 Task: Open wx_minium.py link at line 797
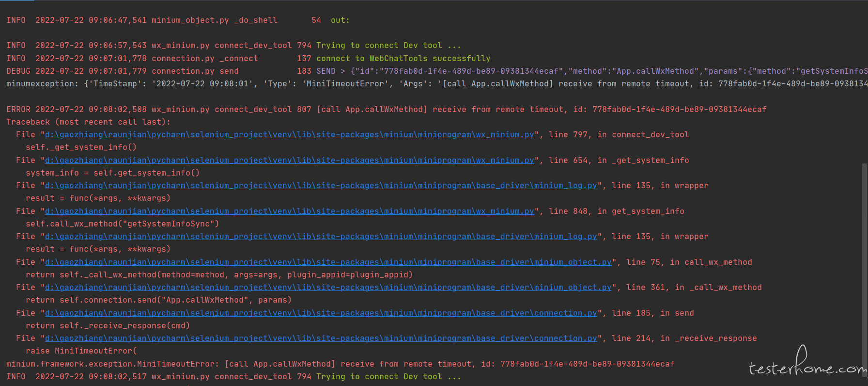pyautogui.click(x=290, y=135)
